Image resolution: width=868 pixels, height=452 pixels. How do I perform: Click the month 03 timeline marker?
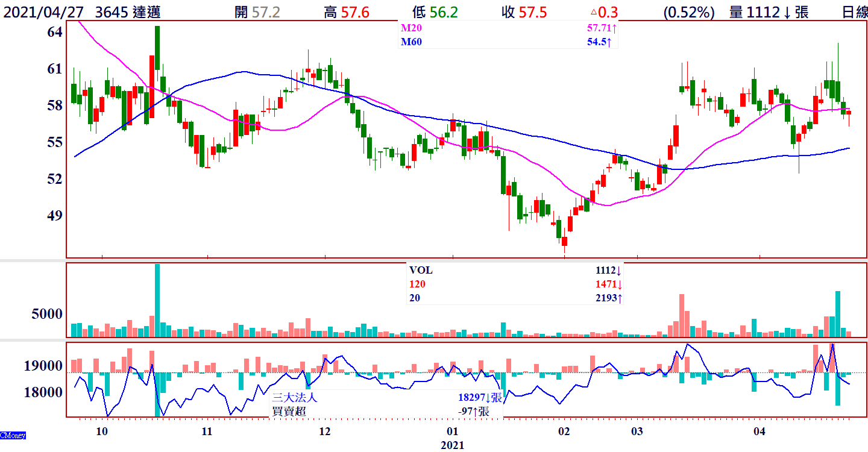coord(637,432)
